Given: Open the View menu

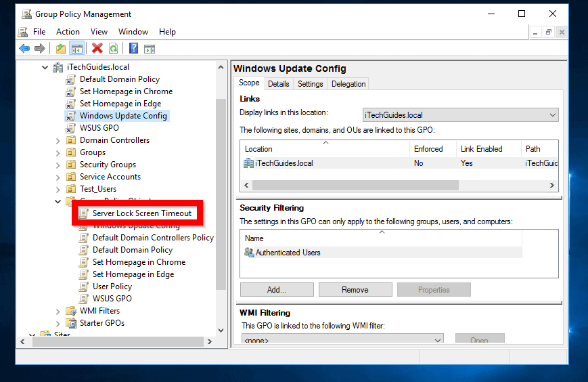Looking at the screenshot, I should [99, 32].
